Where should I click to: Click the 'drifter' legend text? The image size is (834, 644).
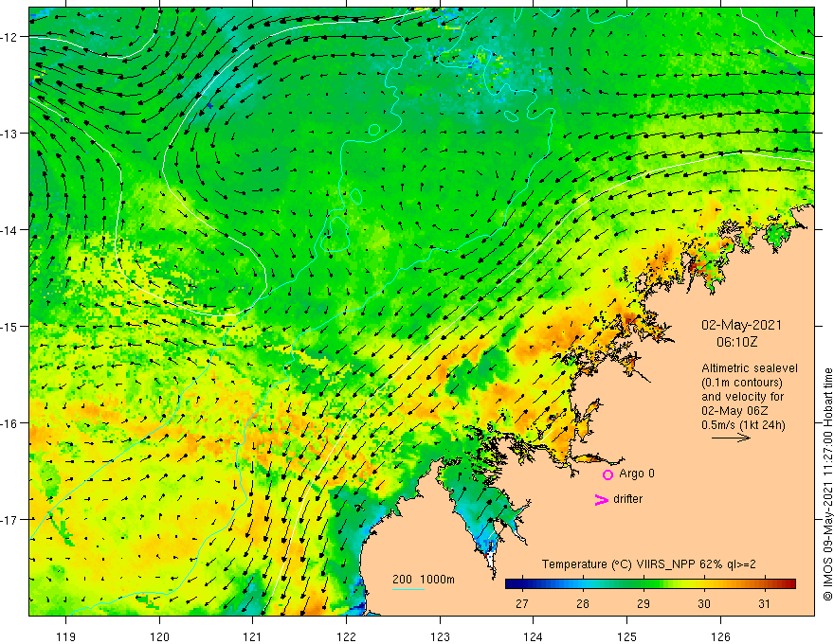(627, 499)
